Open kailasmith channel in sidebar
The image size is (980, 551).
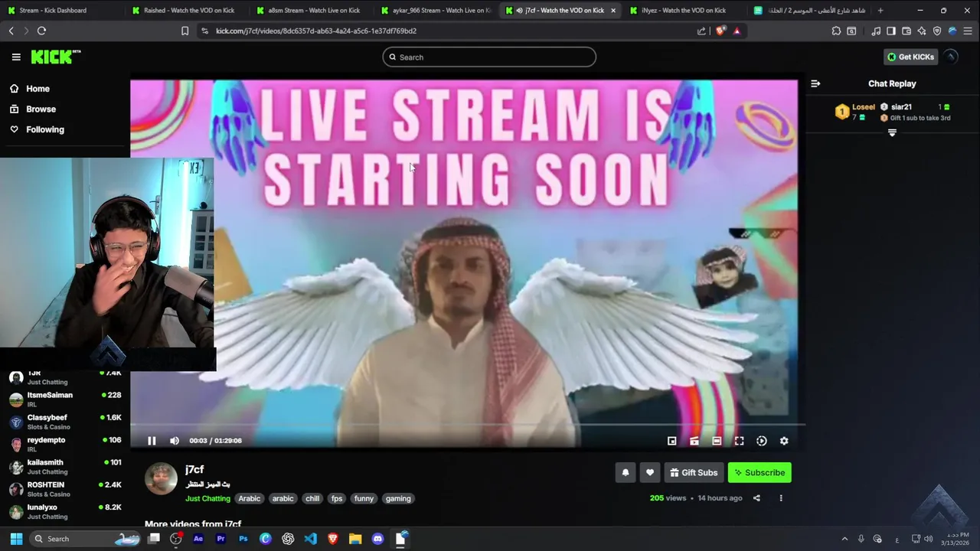[x=65, y=466]
